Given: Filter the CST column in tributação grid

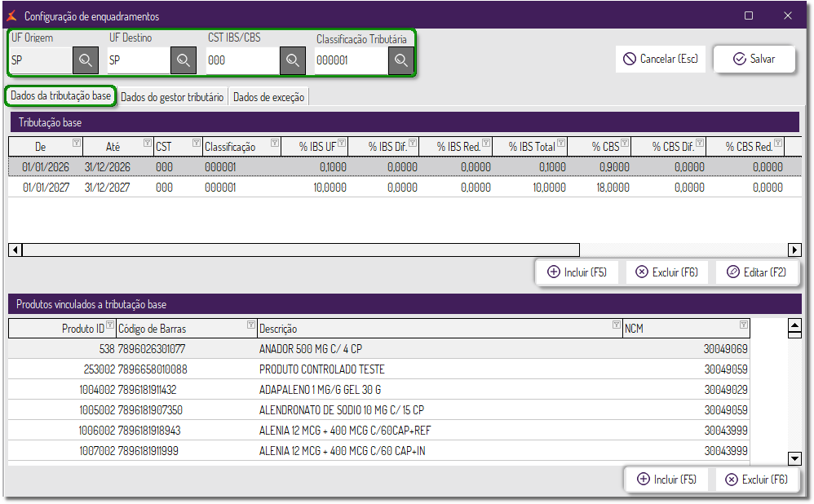Looking at the screenshot, I should (x=197, y=143).
